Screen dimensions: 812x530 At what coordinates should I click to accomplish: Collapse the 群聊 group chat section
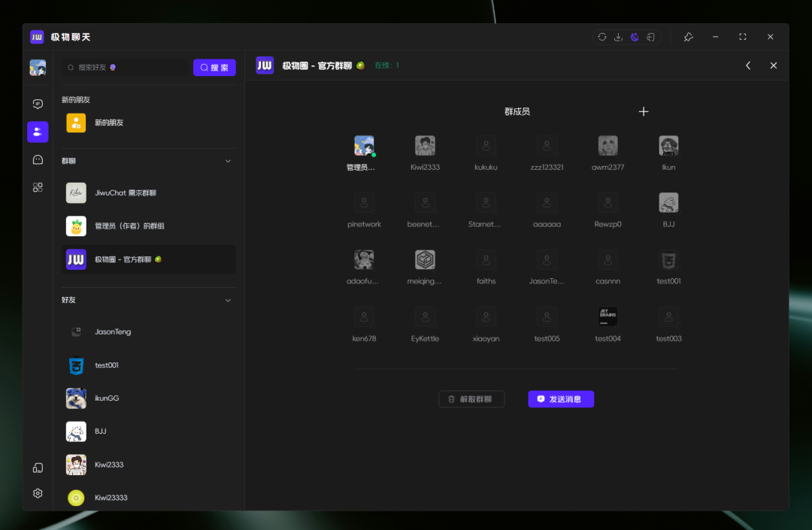(x=229, y=161)
